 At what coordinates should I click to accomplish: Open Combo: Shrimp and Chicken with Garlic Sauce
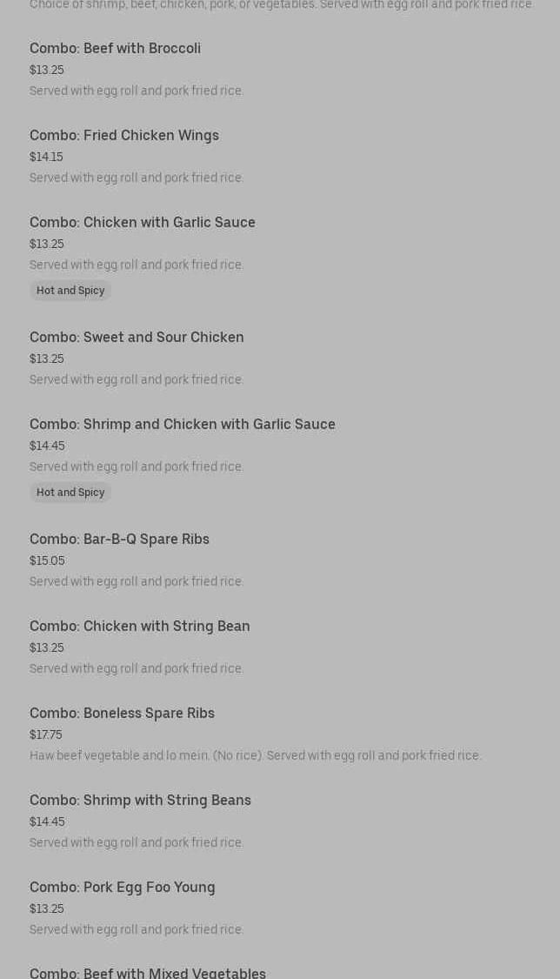pyautogui.click(x=182, y=424)
